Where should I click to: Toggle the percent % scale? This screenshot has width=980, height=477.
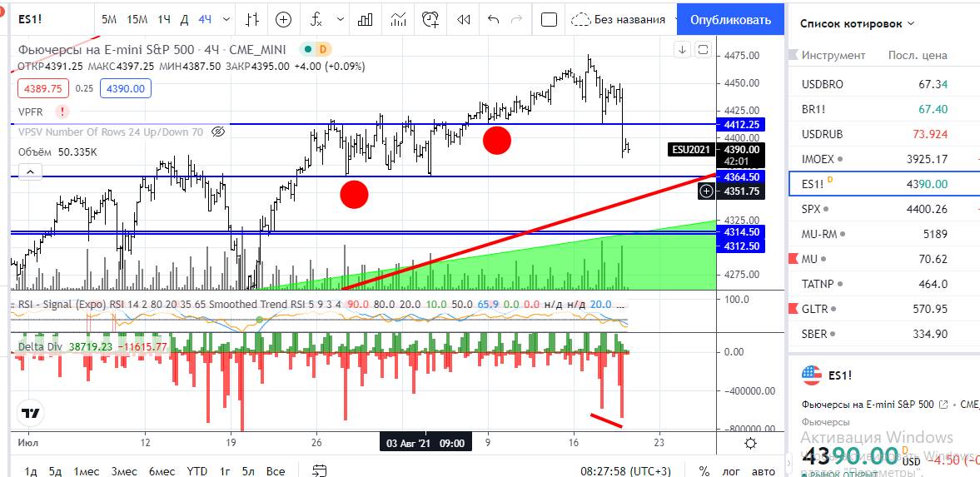(x=704, y=471)
